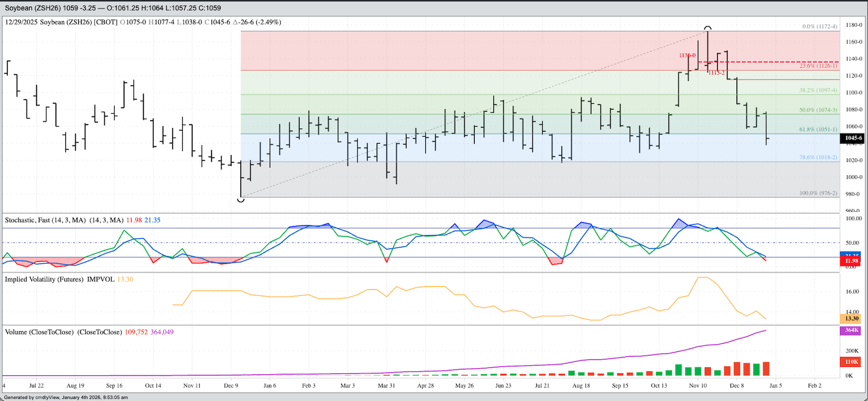Click the red 1136-0 price annotation

pyautogui.click(x=687, y=56)
